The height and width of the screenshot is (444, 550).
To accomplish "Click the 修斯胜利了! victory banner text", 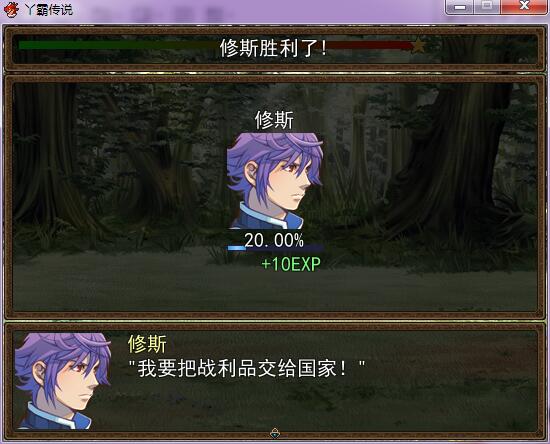I will [x=273, y=48].
